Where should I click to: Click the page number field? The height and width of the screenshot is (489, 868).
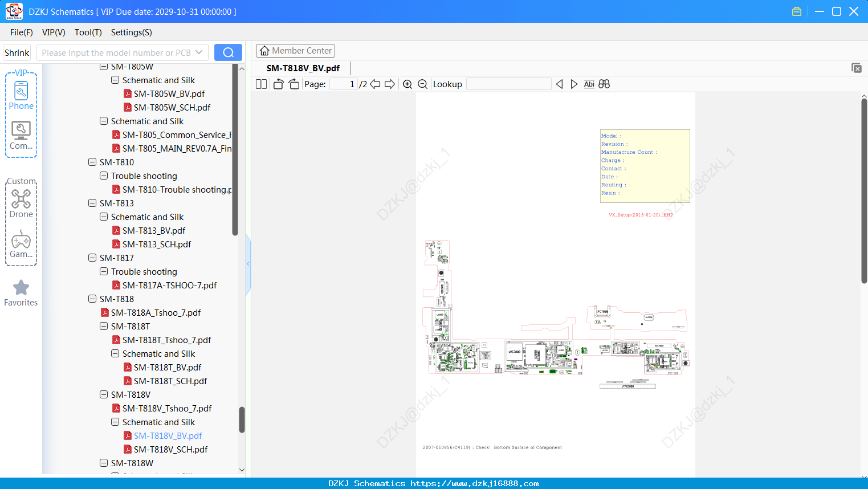344,84
